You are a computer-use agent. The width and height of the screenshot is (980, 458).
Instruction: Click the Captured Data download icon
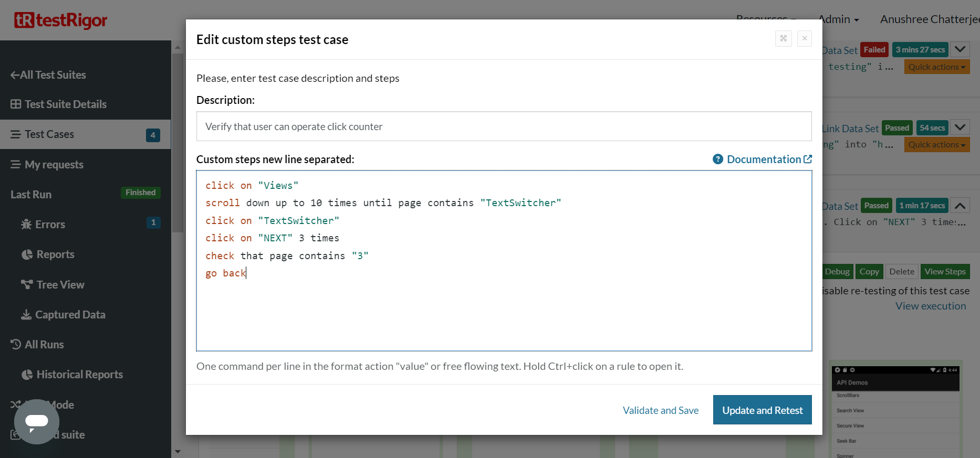(x=26, y=315)
